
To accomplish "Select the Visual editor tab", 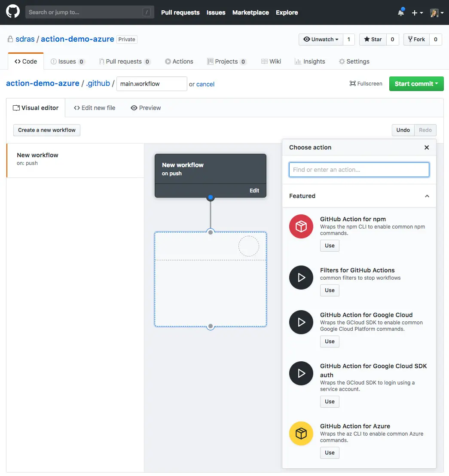I will 36,108.
